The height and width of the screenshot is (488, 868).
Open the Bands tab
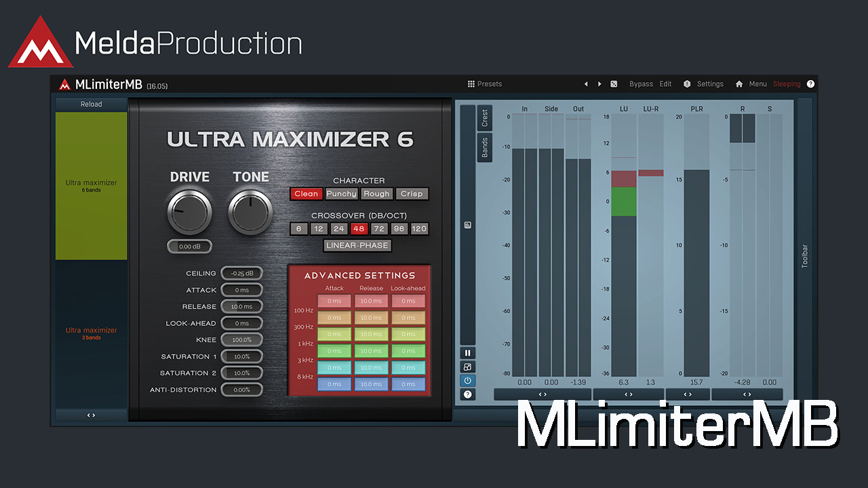pos(484,147)
